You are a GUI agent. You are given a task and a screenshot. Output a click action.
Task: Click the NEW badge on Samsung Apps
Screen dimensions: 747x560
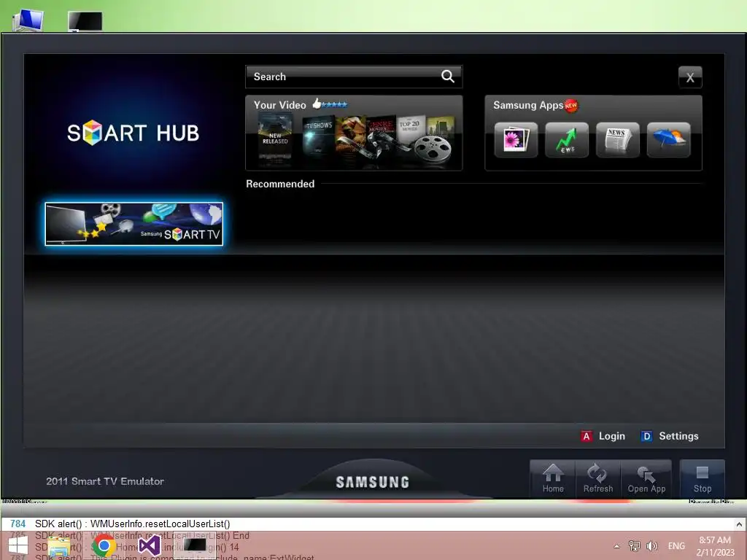[570, 105]
